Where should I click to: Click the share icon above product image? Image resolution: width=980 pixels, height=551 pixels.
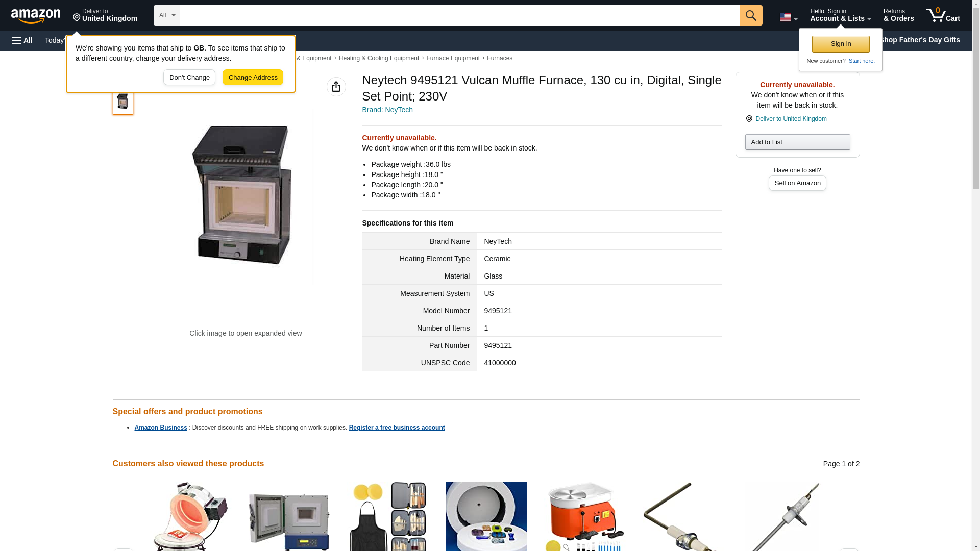tap(336, 87)
